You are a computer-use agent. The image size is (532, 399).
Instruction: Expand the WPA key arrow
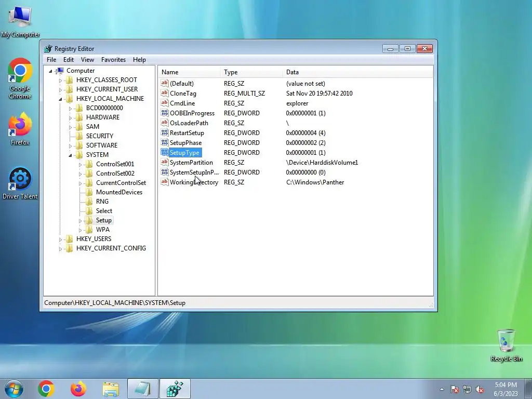tap(80, 230)
